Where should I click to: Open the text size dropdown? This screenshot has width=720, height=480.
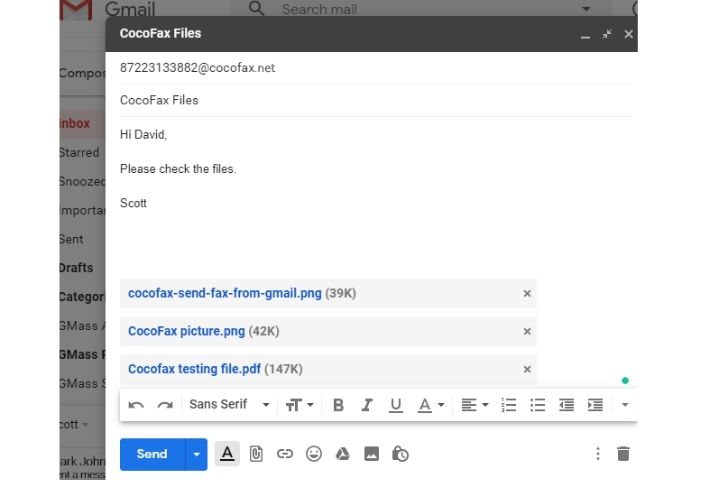click(x=299, y=405)
